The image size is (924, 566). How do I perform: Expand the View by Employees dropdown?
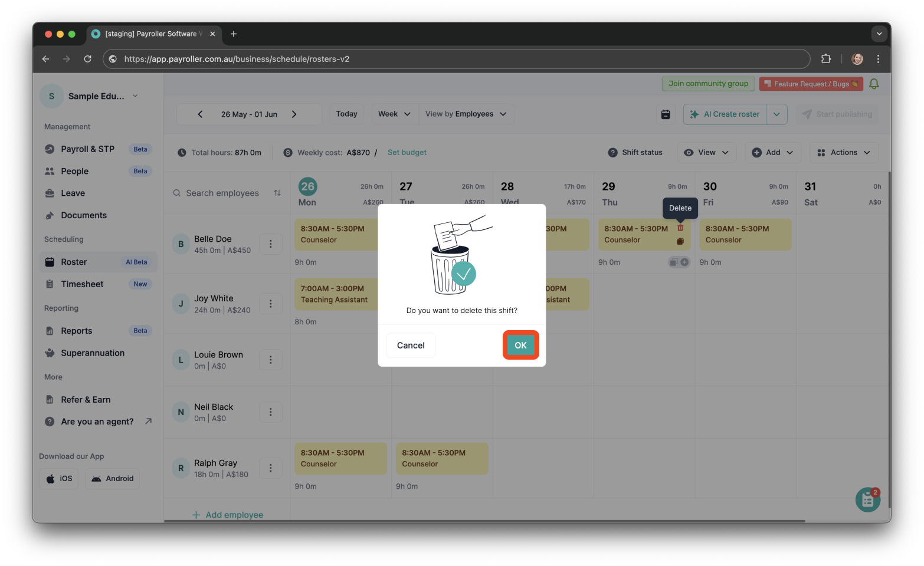[466, 114]
